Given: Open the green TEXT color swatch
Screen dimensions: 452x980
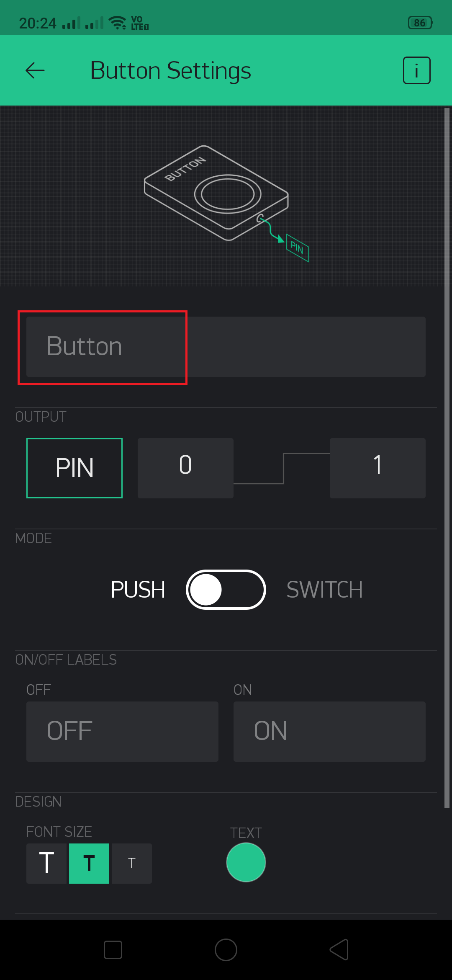Looking at the screenshot, I should (246, 862).
